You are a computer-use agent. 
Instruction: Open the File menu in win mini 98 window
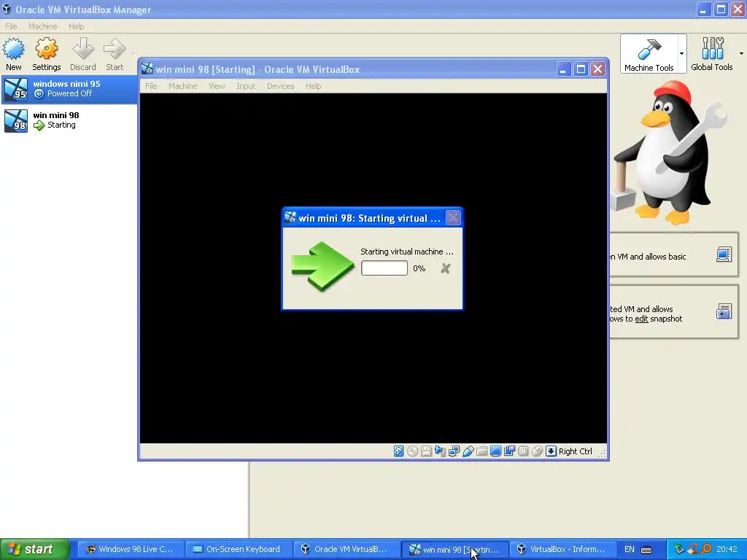click(151, 86)
